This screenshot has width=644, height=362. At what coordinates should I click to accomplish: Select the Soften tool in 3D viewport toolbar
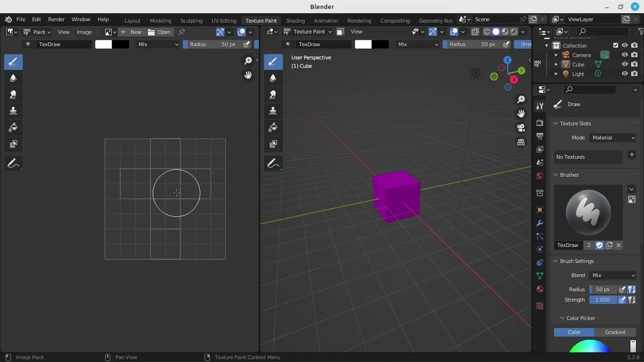tap(273, 78)
